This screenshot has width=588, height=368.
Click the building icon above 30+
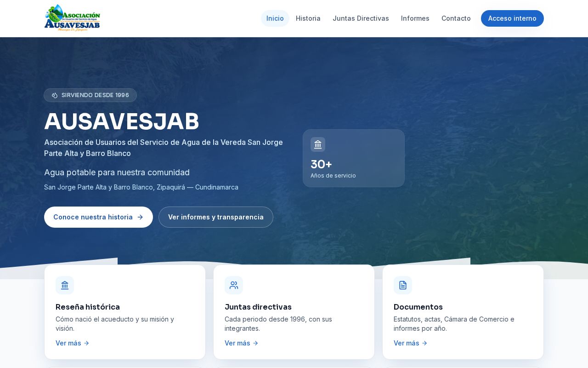click(318, 144)
